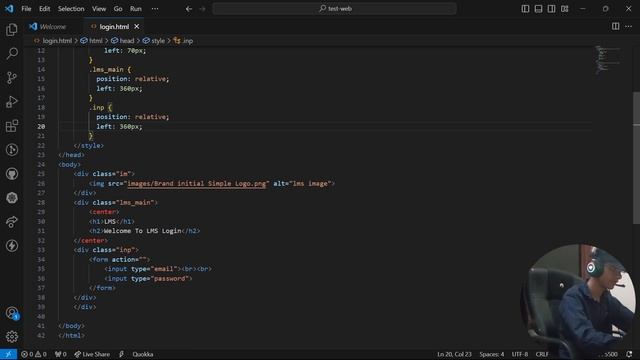This screenshot has width=640, height=360.
Task: Open the Manage gear settings
Action: click(12, 337)
